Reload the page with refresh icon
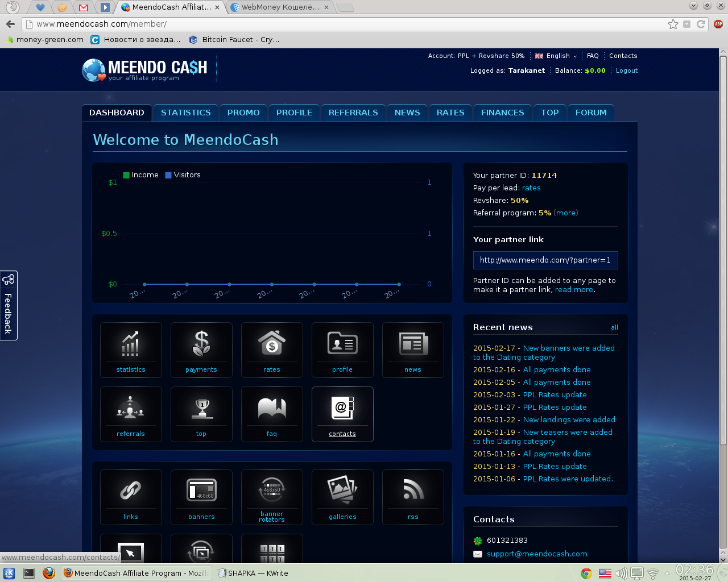This screenshot has height=582, width=728. coord(701,24)
